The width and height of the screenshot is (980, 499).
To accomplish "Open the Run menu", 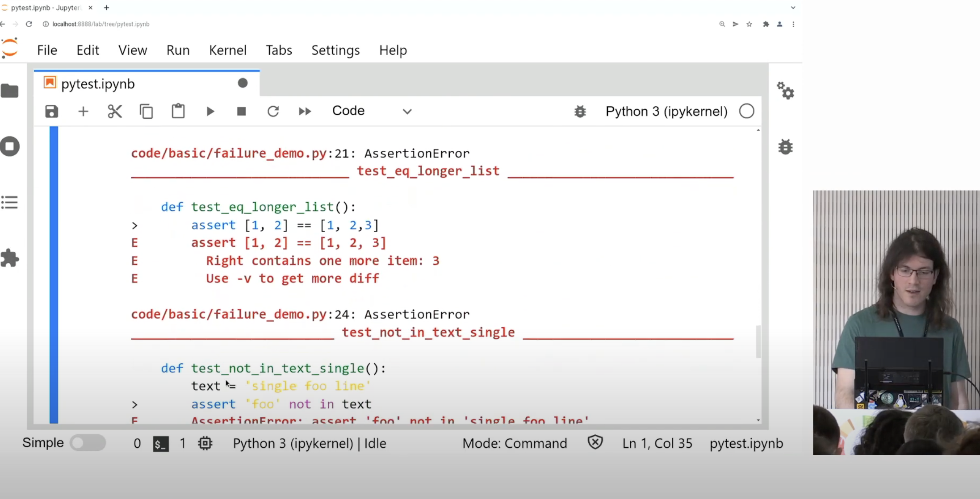I will click(178, 50).
